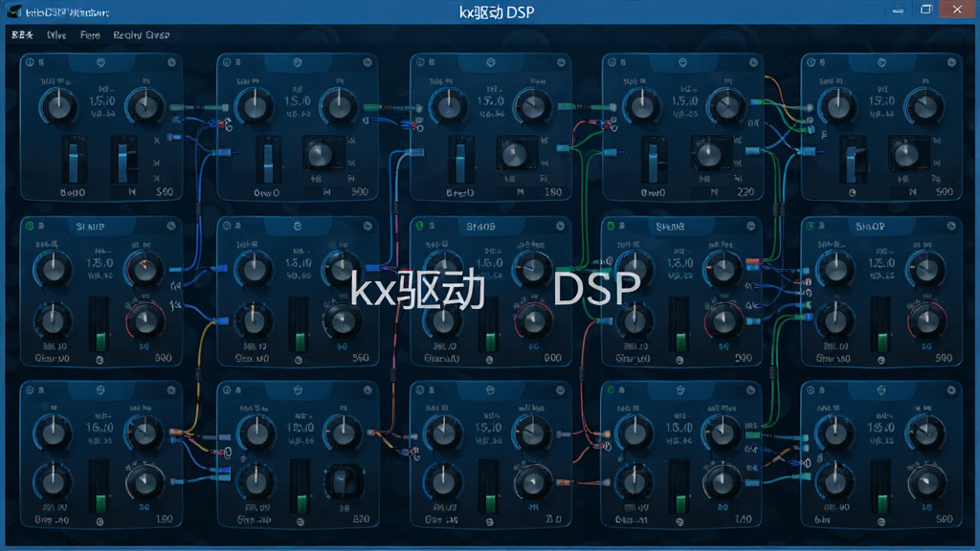980x551 pixels.
Task: Click the left fader in top-left module
Action: tap(74, 161)
